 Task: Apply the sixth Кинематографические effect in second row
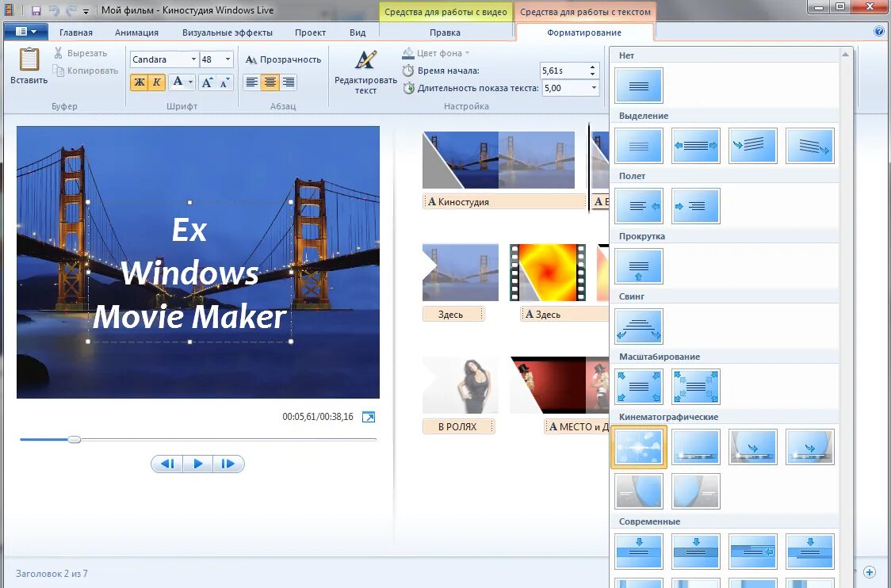click(x=695, y=491)
